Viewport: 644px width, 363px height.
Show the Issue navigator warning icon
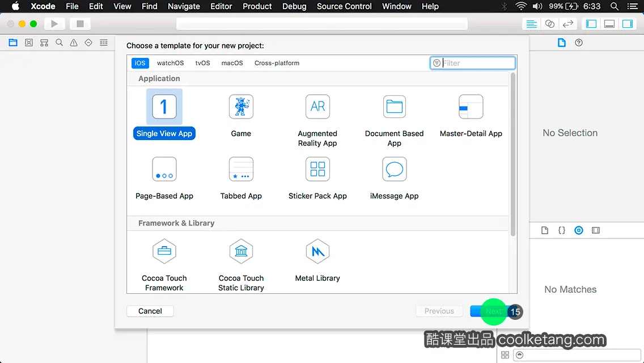click(74, 43)
